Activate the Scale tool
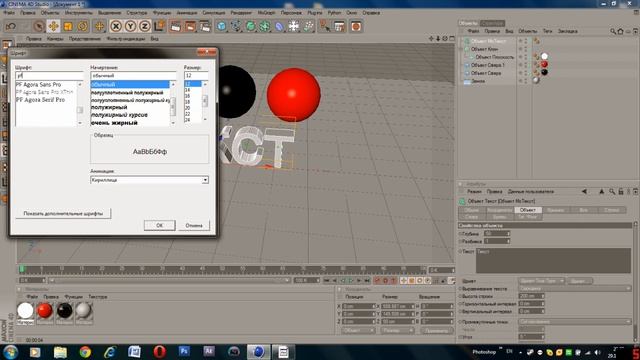Viewport: 640px width, 360px height. tap(68, 27)
